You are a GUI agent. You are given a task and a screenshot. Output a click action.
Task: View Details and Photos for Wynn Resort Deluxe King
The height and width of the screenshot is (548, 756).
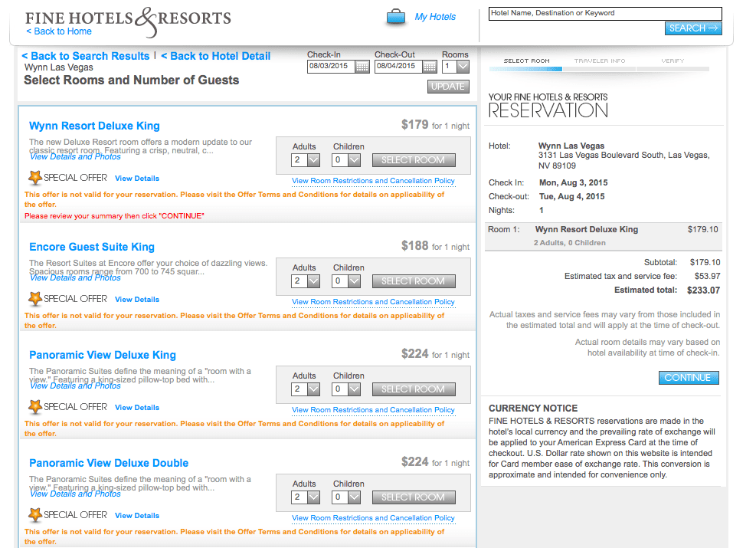pyautogui.click(x=75, y=157)
